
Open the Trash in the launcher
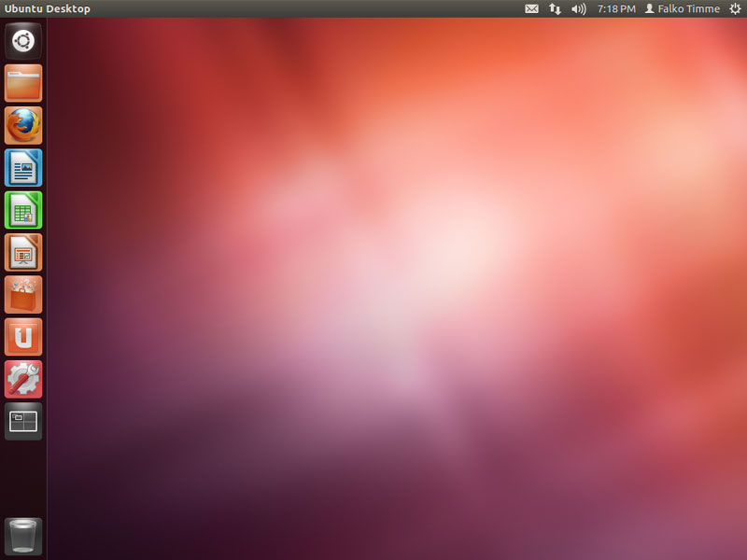[23, 536]
